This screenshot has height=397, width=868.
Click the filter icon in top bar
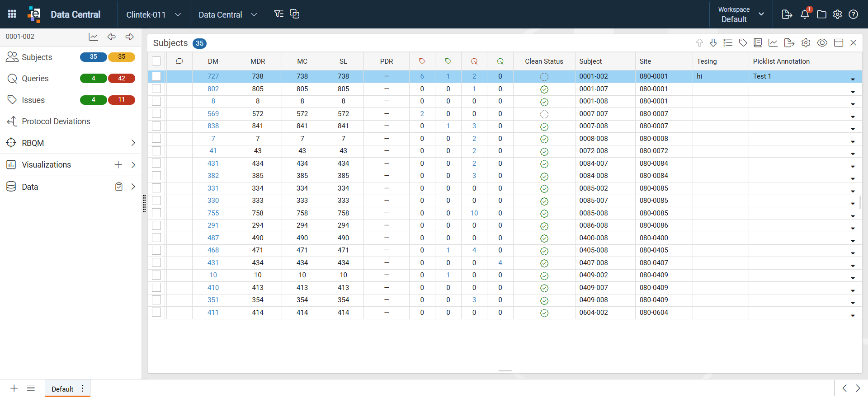pos(279,14)
